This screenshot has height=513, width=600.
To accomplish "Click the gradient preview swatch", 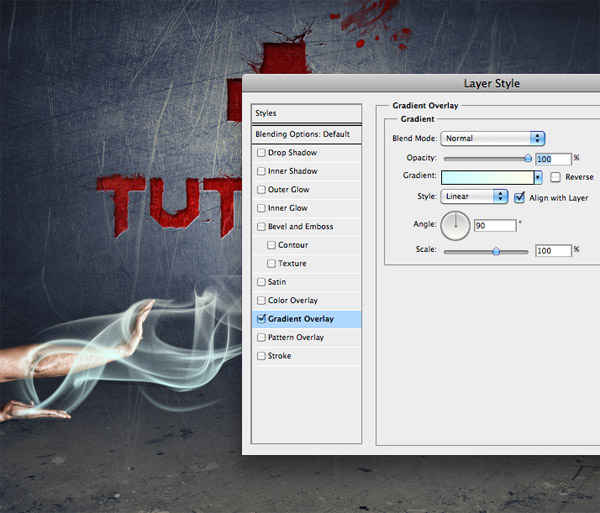I will pos(487,177).
